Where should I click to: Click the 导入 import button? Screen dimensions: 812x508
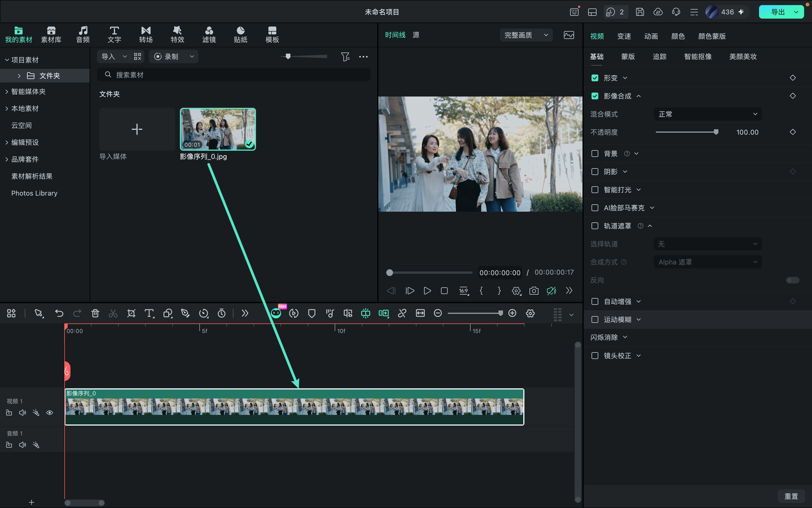point(109,56)
